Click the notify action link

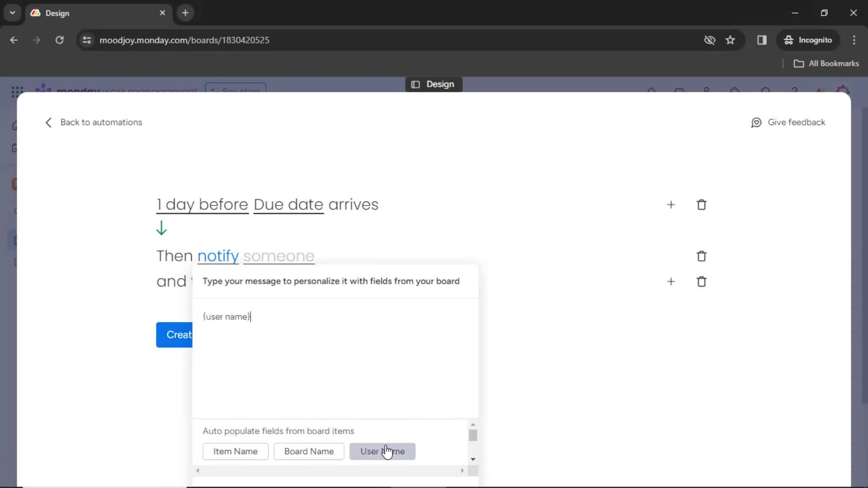217,256
